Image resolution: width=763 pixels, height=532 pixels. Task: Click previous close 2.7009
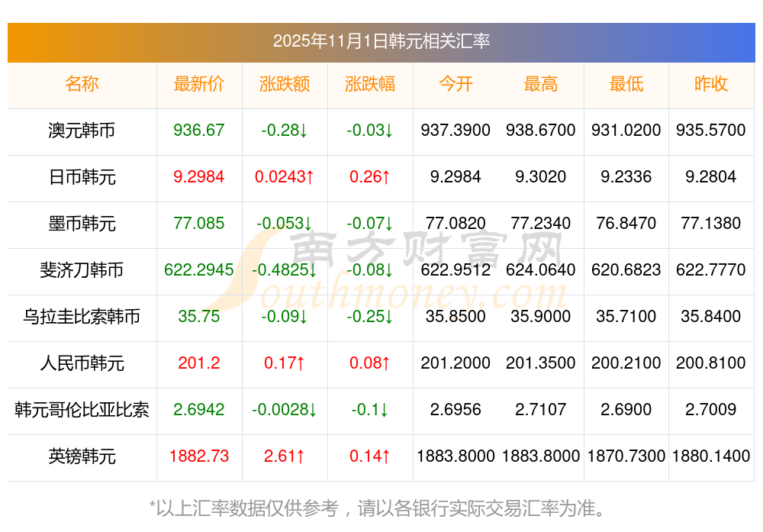coord(711,410)
